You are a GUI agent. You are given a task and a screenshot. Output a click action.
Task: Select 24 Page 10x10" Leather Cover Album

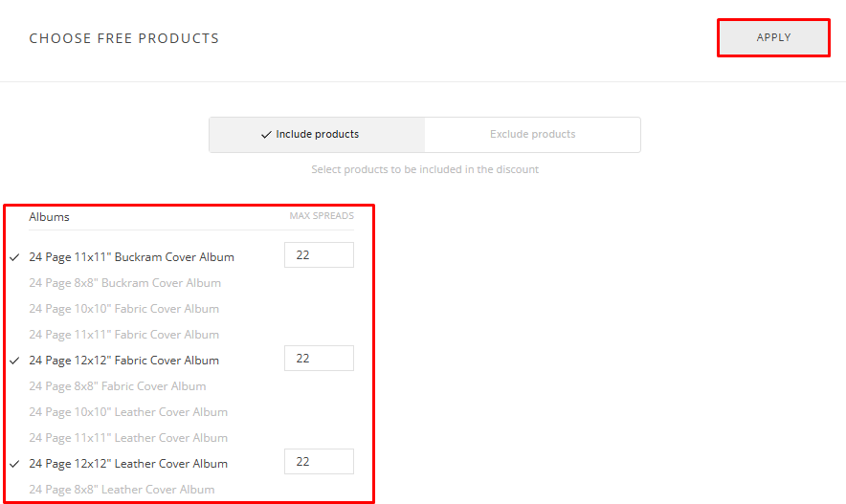[128, 412]
